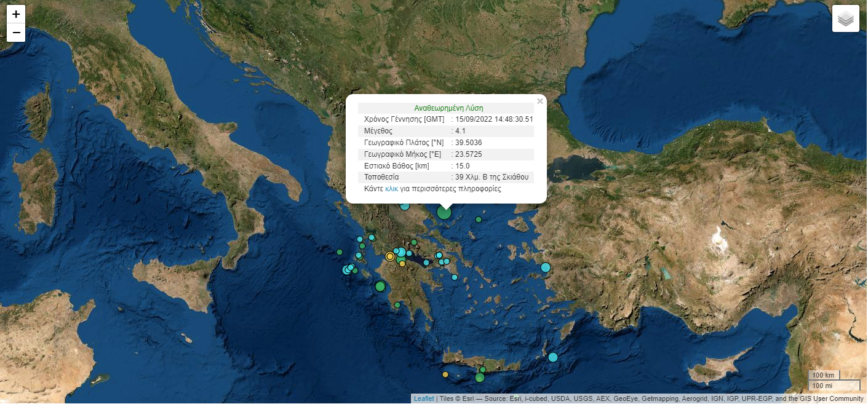Select the yellow double-ringed earthquake marker
The width and height of the screenshot is (868, 404).
click(x=389, y=256)
